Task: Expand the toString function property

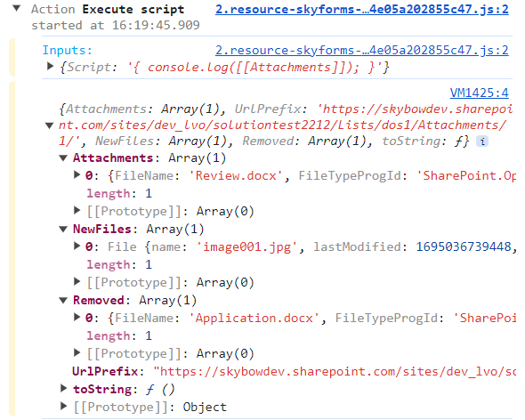Action: point(63,388)
